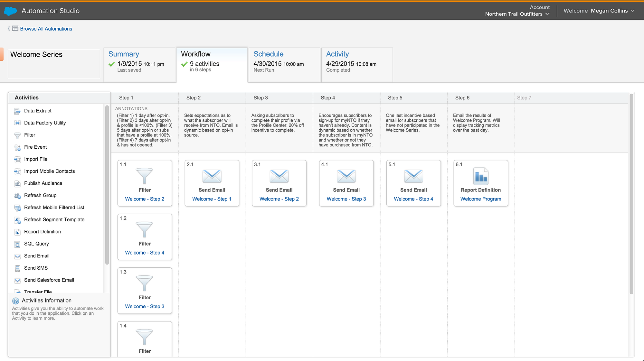Click the Filter funnel icon in Activities list
The width and height of the screenshot is (644, 361).
click(x=17, y=135)
